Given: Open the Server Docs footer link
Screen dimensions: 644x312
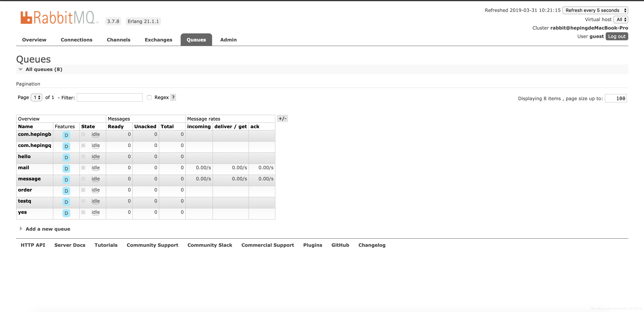Looking at the screenshot, I should [70, 245].
